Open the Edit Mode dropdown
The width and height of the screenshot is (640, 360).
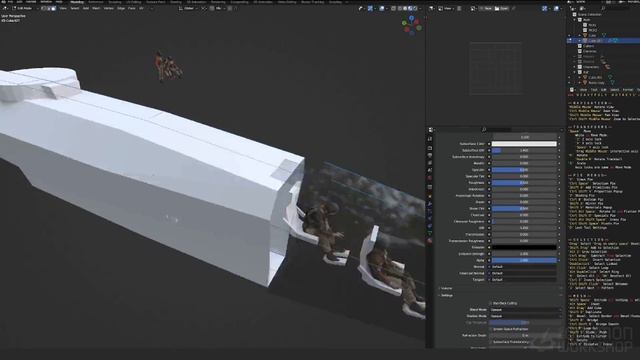[23, 8]
